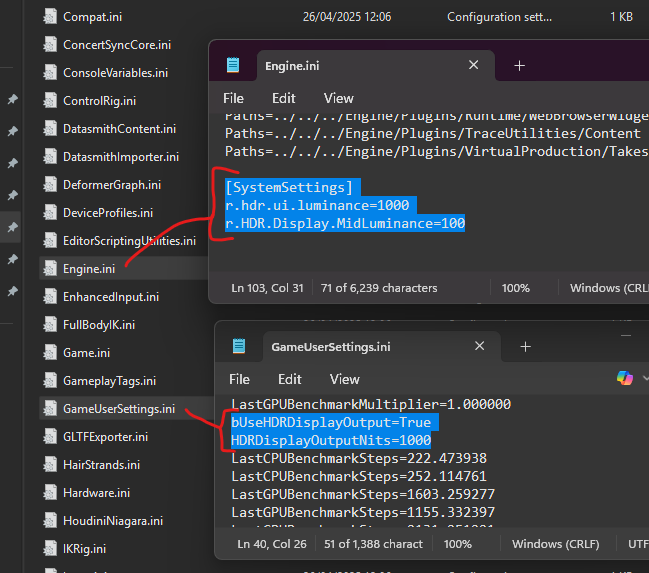Open Edit menu in Engine.ini Notepad
The height and width of the screenshot is (573, 649).
pos(284,99)
